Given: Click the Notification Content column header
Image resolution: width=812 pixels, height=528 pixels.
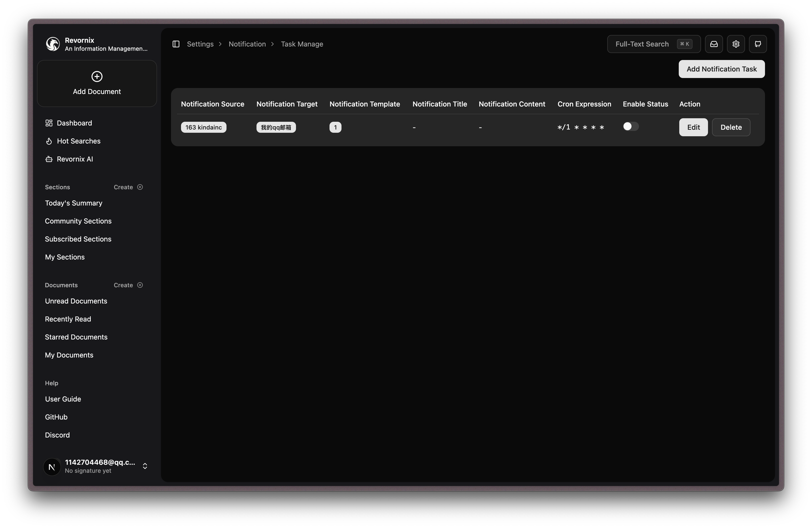Looking at the screenshot, I should (512, 104).
